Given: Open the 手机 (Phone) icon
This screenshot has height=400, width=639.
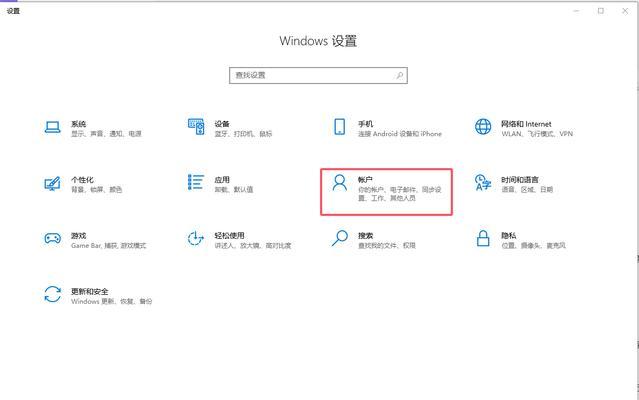Looking at the screenshot, I should tap(339, 127).
